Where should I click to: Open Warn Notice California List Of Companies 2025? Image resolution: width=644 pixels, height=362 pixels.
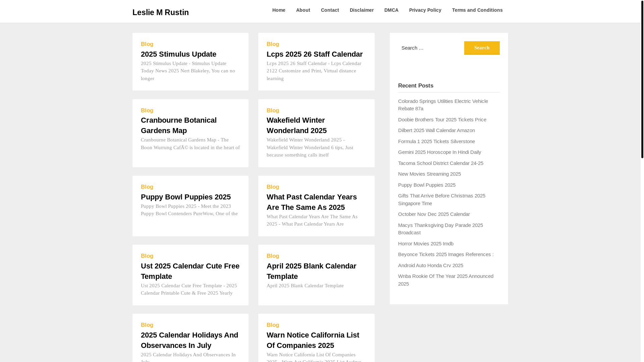[x=313, y=340]
